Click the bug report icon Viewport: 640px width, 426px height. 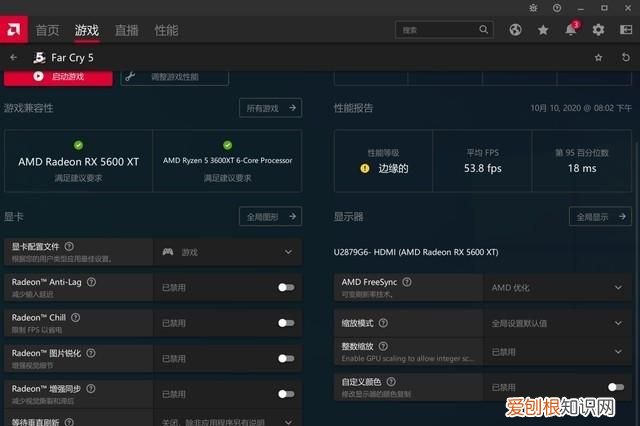click(533, 8)
